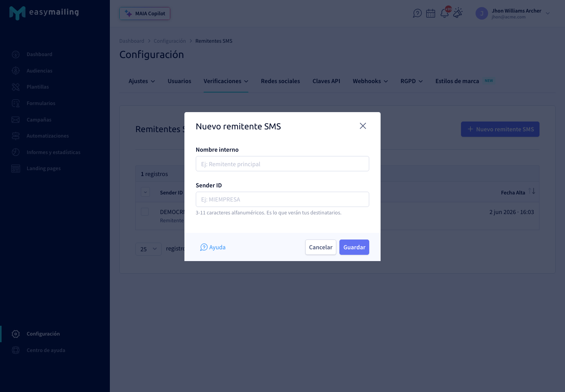Click the Centro de ayuda lifebuoy icon
565x392 pixels.
[x=16, y=350]
